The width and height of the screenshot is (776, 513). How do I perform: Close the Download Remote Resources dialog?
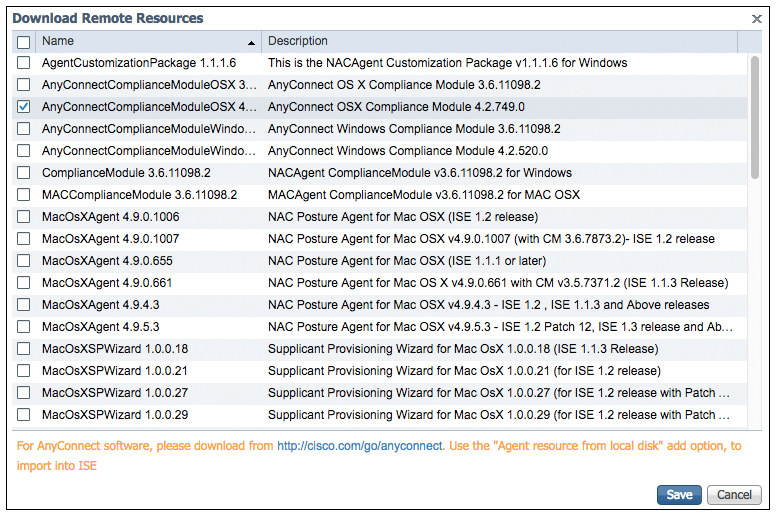click(x=756, y=19)
